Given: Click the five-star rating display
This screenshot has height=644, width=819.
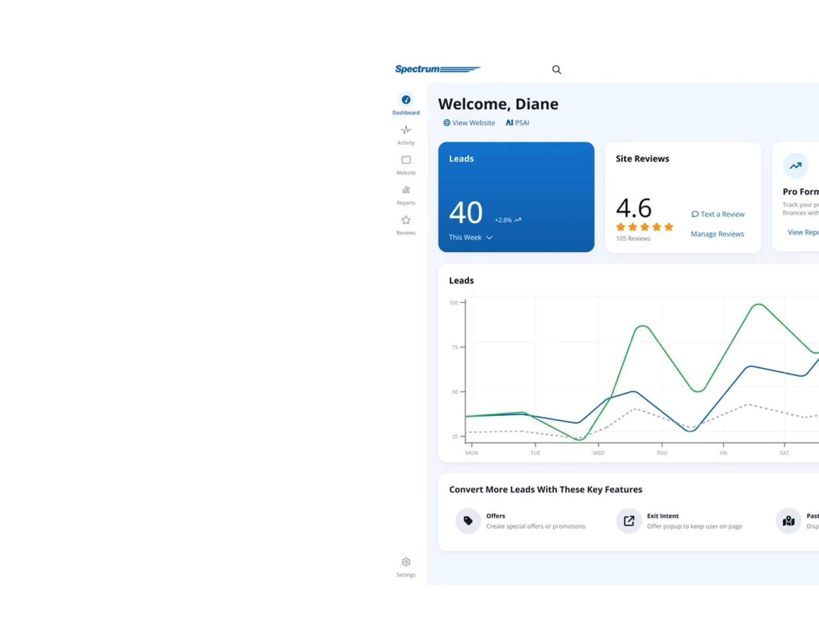Looking at the screenshot, I should (x=644, y=227).
